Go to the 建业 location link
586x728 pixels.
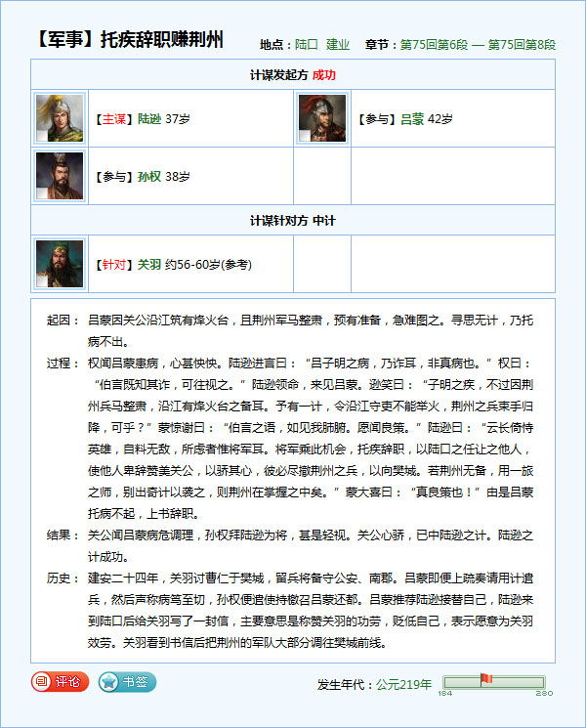tap(338, 45)
